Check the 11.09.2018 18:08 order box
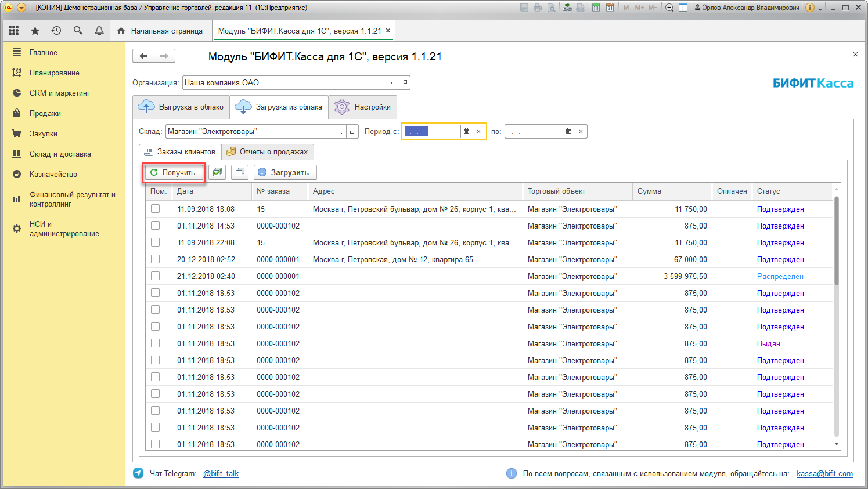 (155, 209)
